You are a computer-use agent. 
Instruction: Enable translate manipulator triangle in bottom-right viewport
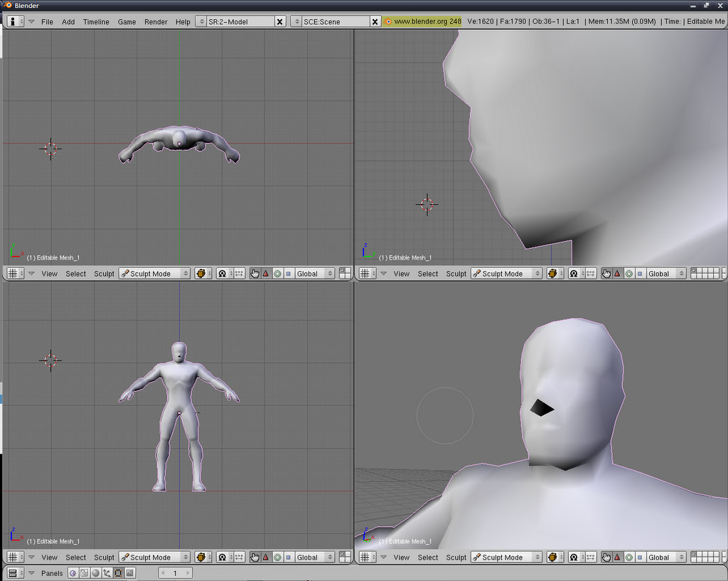tap(617, 558)
